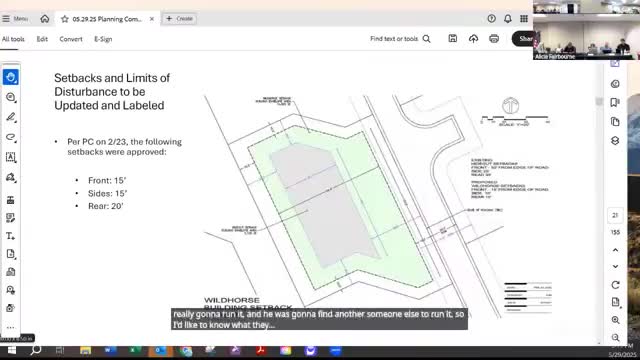This screenshot has height=360, width=640.
Task: Select the 05.29.25 Planning Com.. tab
Action: (x=107, y=19)
